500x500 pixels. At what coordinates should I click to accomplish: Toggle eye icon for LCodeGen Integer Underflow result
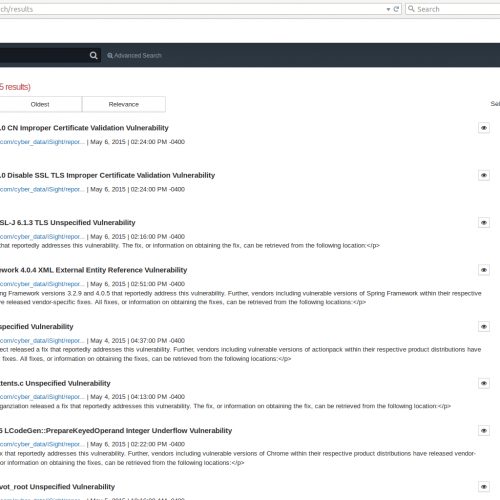[484, 431]
